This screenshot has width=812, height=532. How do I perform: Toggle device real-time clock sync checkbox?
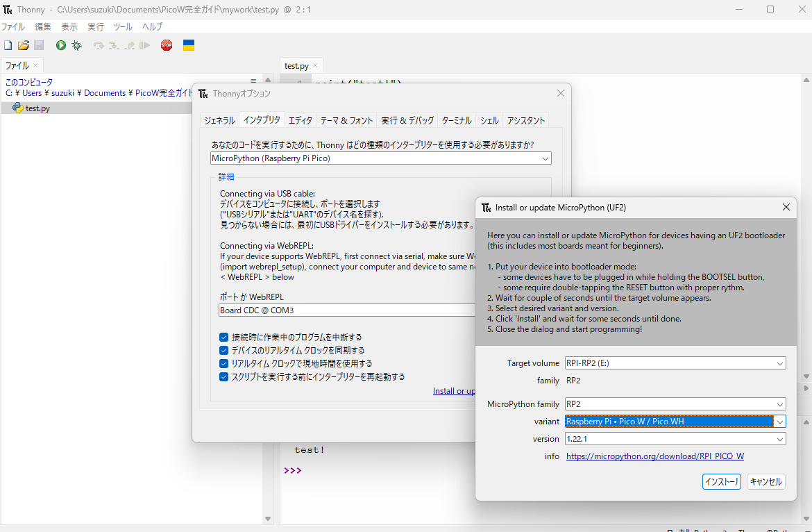click(x=224, y=351)
